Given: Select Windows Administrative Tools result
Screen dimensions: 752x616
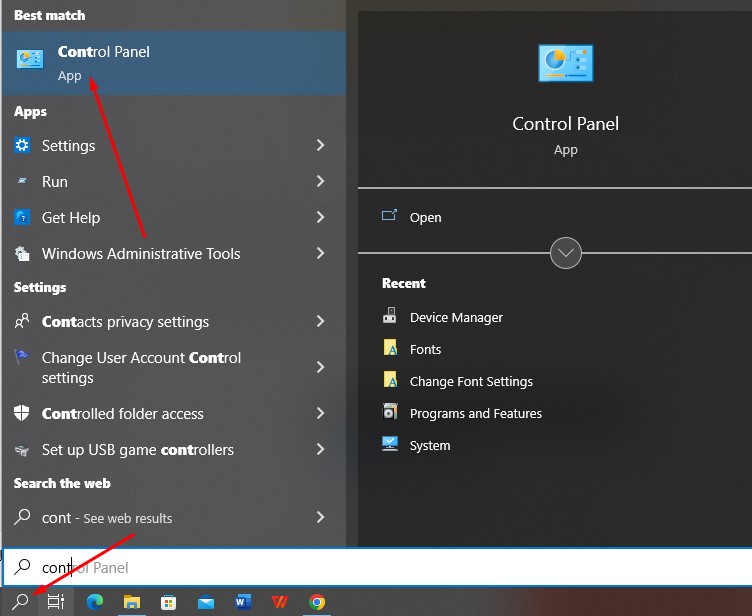Looking at the screenshot, I should pyautogui.click(x=174, y=253).
